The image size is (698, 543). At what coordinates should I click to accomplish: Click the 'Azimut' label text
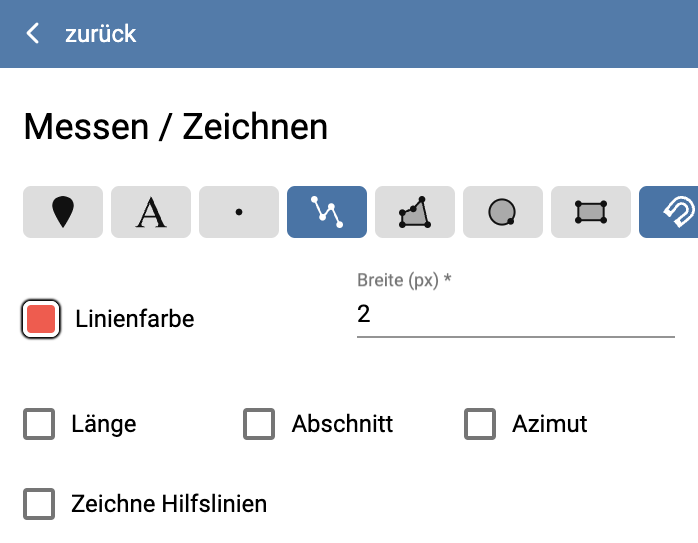point(549,424)
